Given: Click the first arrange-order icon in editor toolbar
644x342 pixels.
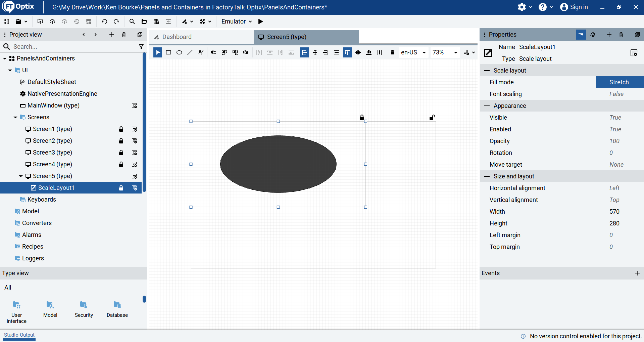Looking at the screenshot, I should click(x=213, y=52).
